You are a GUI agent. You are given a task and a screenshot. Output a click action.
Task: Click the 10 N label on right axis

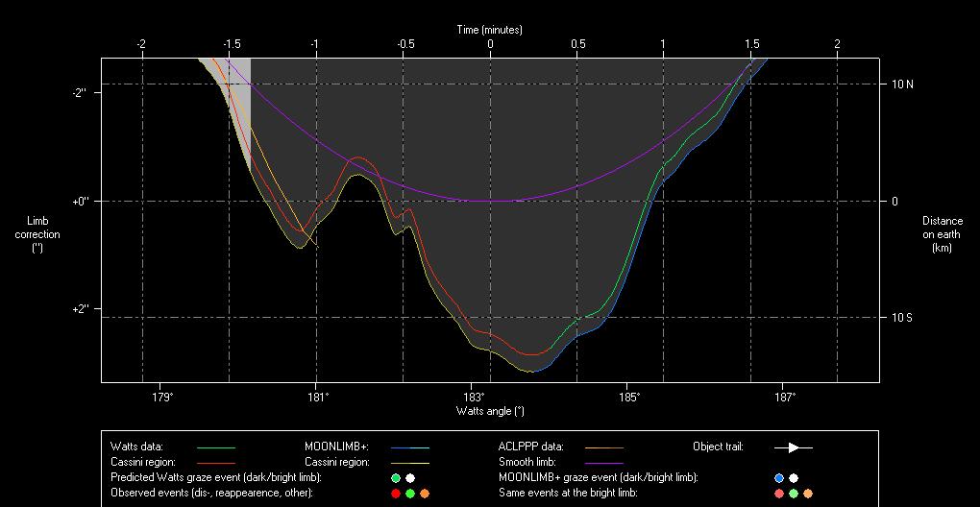click(x=901, y=84)
